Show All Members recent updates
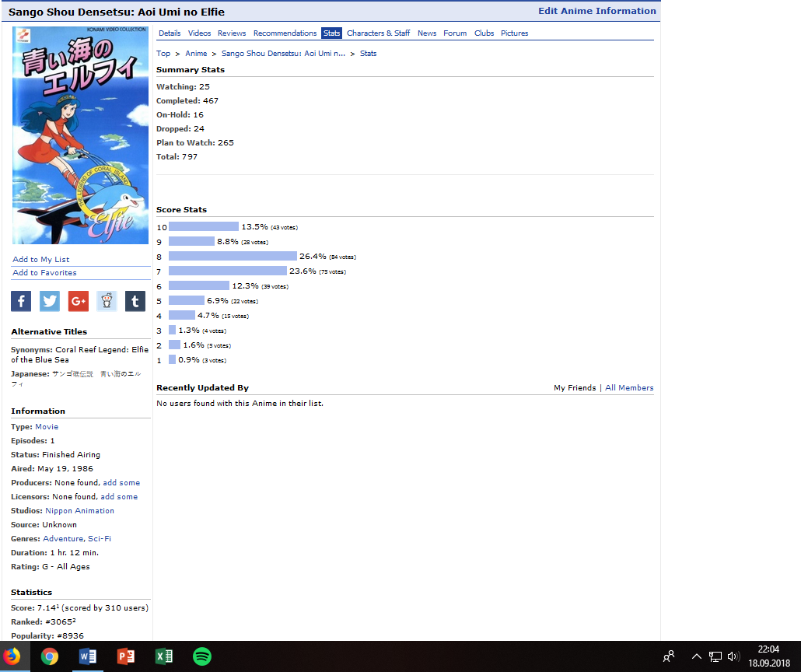801x672 pixels. (629, 388)
